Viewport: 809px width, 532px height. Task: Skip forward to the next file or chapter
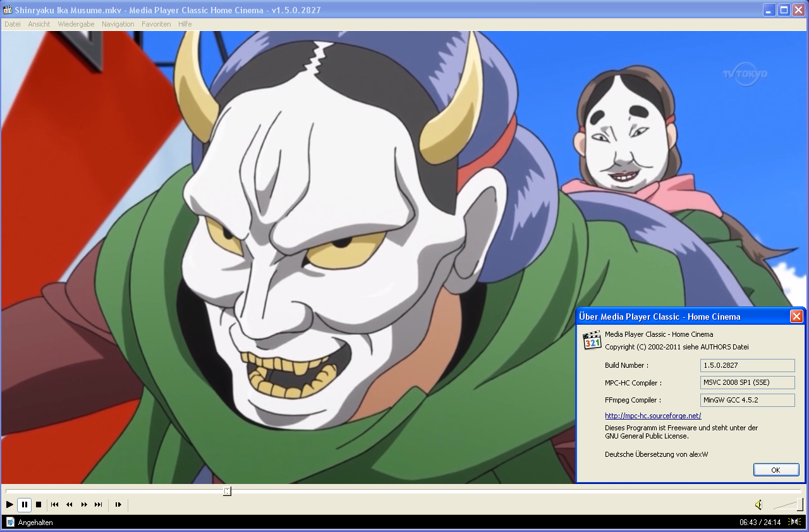point(99,504)
